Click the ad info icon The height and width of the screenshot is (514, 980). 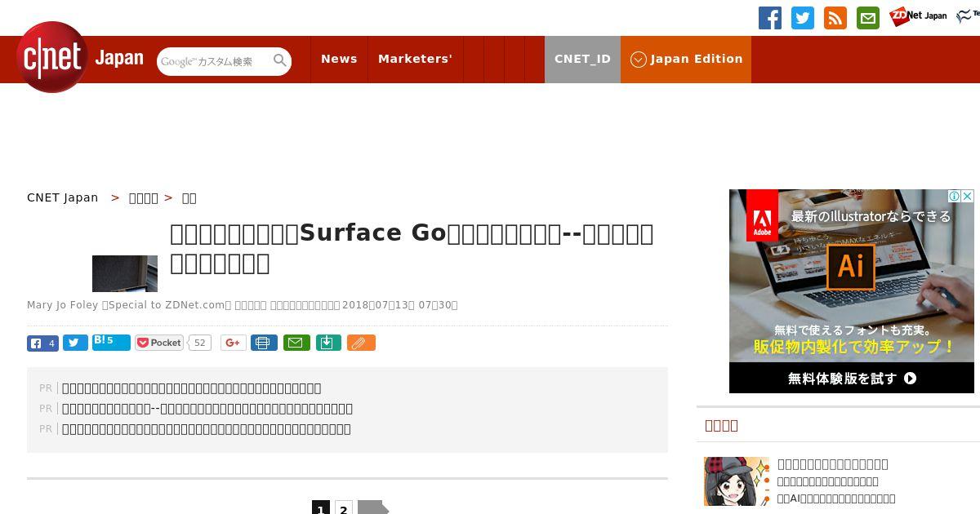coord(954,196)
